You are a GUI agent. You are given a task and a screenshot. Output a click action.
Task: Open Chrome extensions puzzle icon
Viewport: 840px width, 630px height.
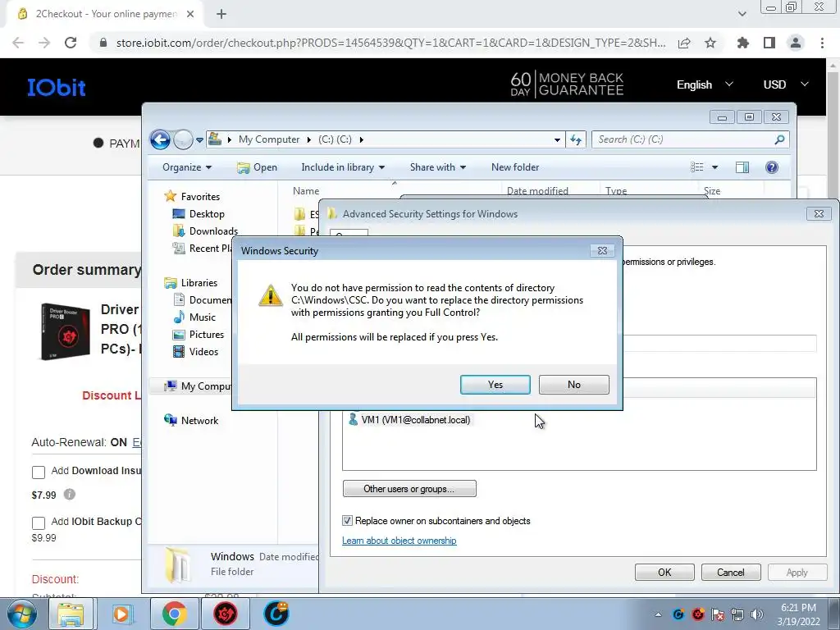pyautogui.click(x=742, y=43)
